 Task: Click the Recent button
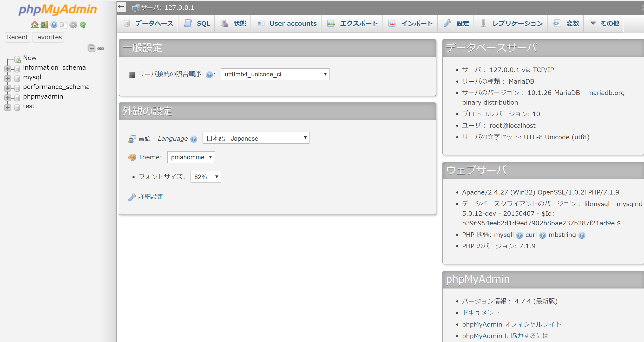[x=17, y=37]
